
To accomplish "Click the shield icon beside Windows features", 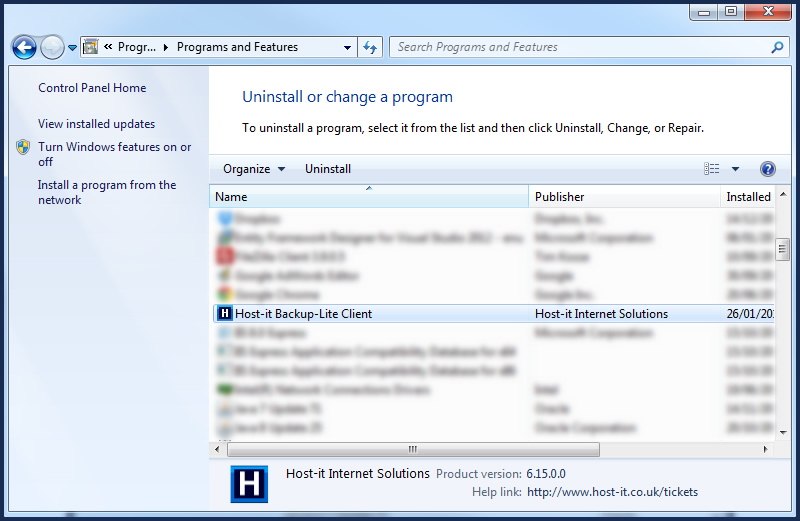I will pos(23,147).
